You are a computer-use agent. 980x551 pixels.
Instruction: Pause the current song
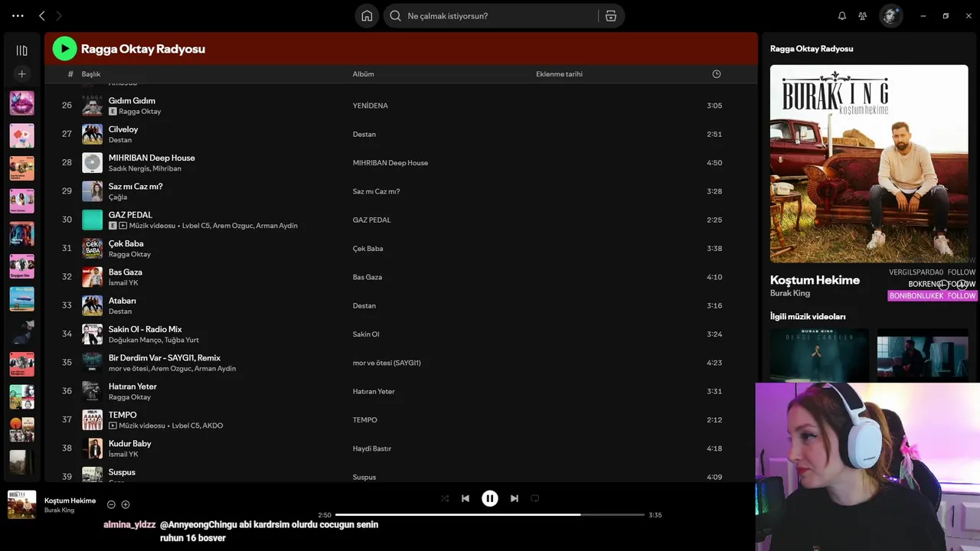pos(490,498)
